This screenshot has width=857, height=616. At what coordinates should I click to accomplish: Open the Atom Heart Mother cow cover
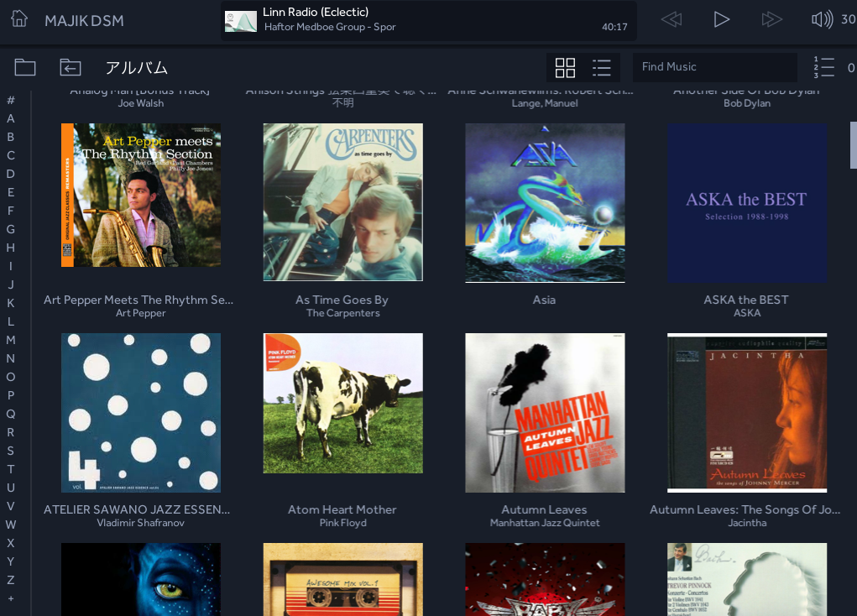(342, 404)
